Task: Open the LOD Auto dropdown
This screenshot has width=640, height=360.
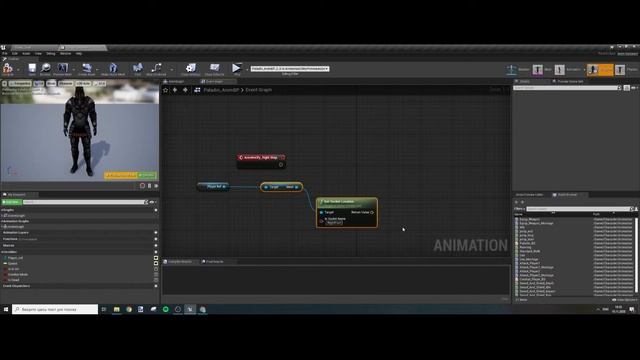Action: (x=83, y=84)
